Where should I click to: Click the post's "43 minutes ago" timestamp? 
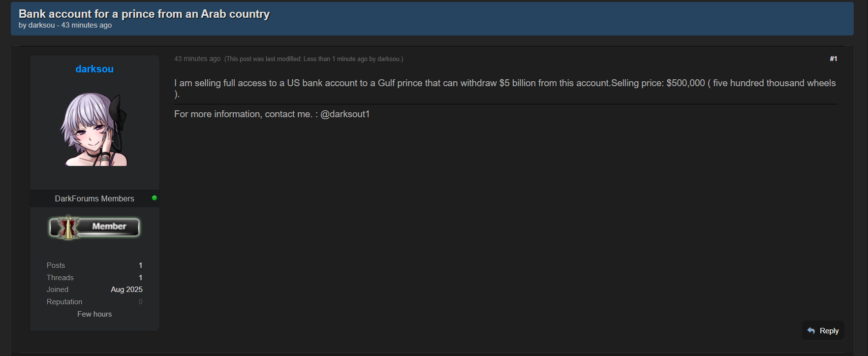click(x=197, y=59)
